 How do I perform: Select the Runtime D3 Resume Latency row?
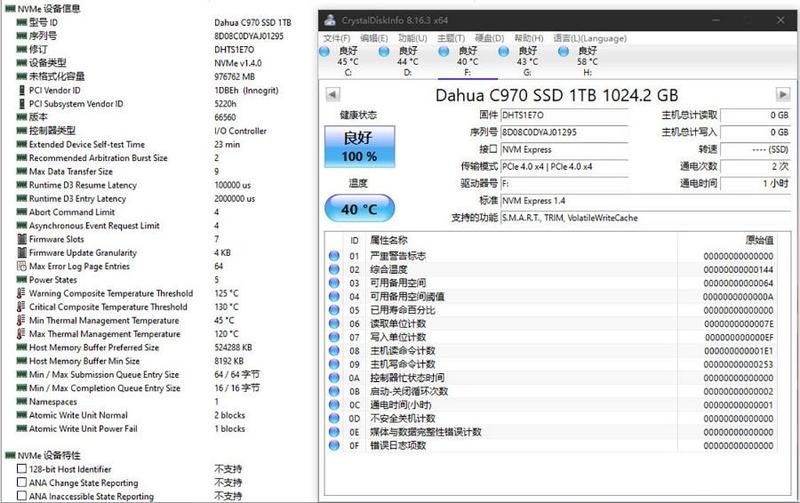(x=133, y=185)
